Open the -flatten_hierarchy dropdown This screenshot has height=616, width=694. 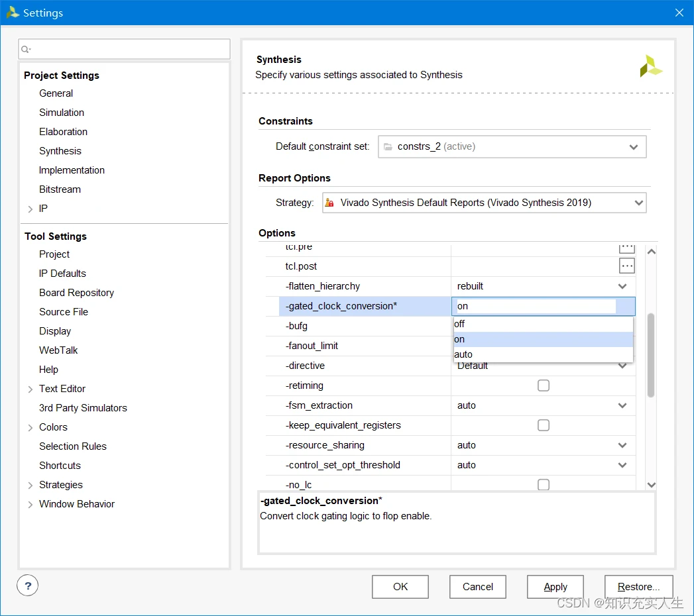[622, 286]
